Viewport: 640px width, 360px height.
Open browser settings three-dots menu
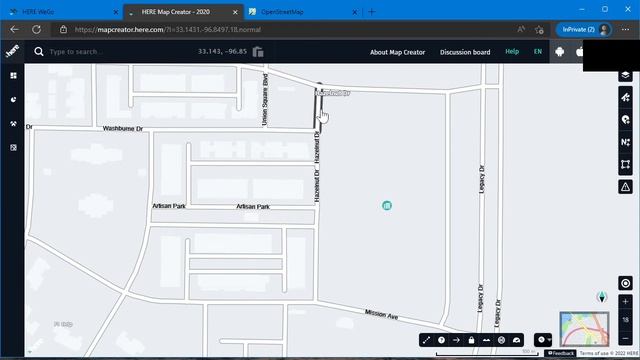(625, 29)
